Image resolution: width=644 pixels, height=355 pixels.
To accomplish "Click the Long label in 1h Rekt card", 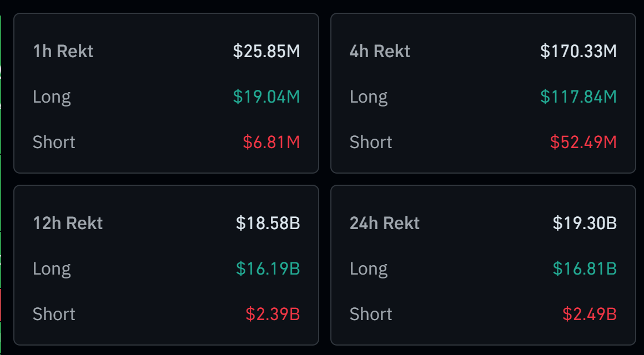I will tap(52, 97).
